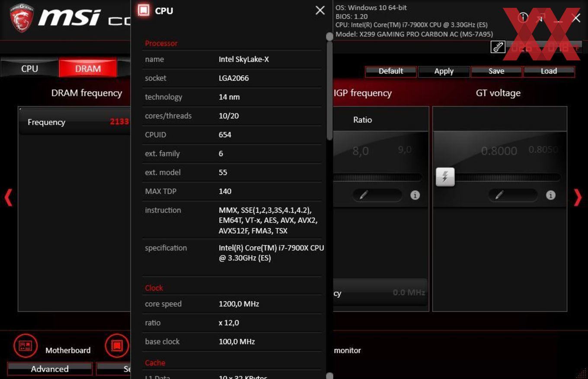Click the '0.0 MHz' IGP frequency readout
This screenshot has height=379, width=588.
tap(409, 293)
